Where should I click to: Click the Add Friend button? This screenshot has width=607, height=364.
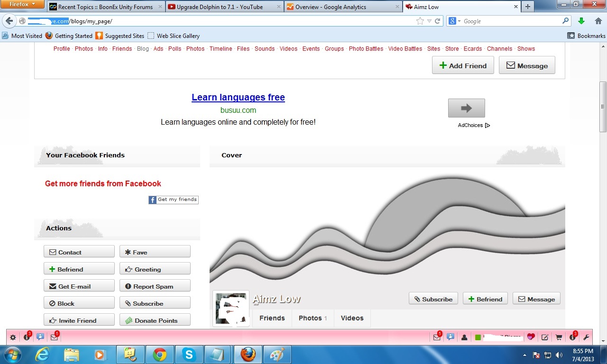462,65
